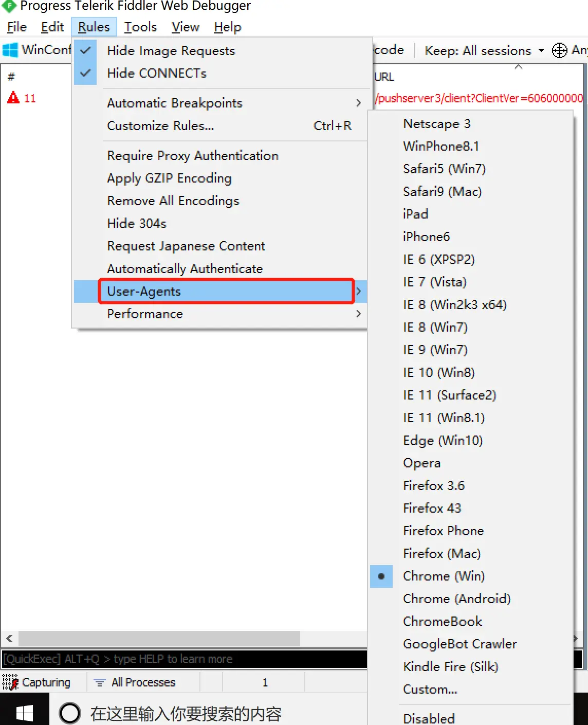Expand User-Agents submenu
588x725 pixels.
pyautogui.click(x=220, y=291)
